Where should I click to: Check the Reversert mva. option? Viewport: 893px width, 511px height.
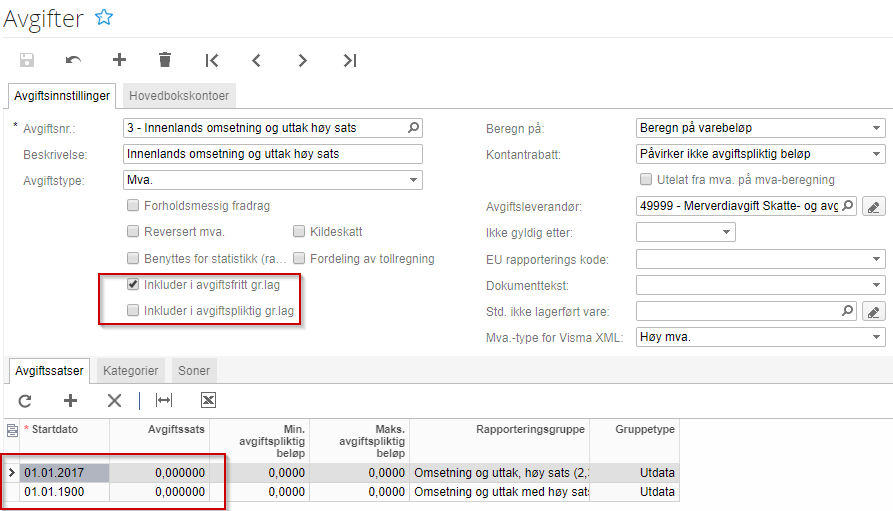pos(133,232)
